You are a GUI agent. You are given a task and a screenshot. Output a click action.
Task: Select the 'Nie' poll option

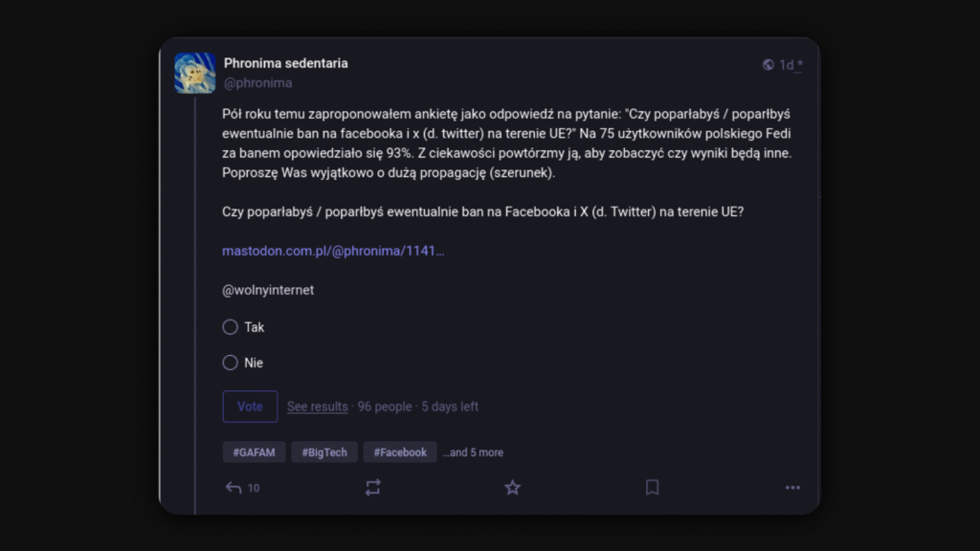(230, 363)
